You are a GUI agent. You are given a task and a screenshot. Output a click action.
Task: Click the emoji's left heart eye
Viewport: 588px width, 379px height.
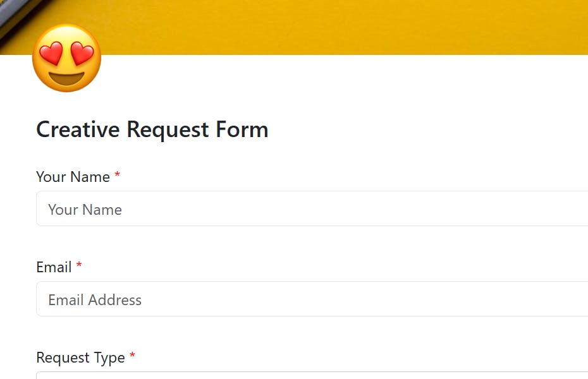51,53
